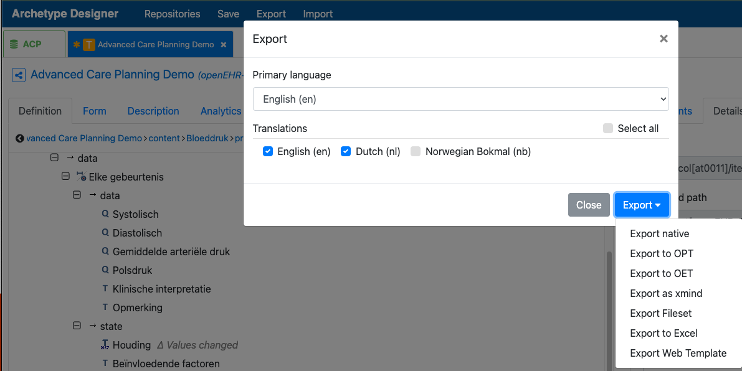Choose Export Fileset
The image size is (742, 372).
click(661, 313)
